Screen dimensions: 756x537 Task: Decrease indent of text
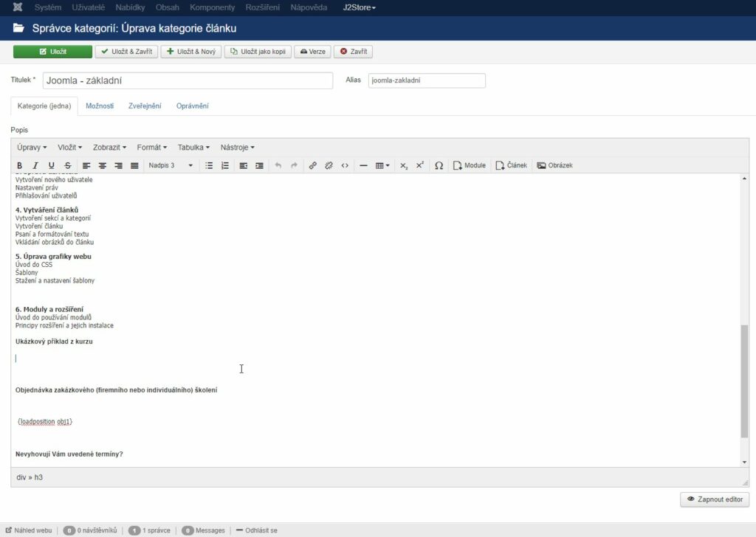(x=244, y=165)
